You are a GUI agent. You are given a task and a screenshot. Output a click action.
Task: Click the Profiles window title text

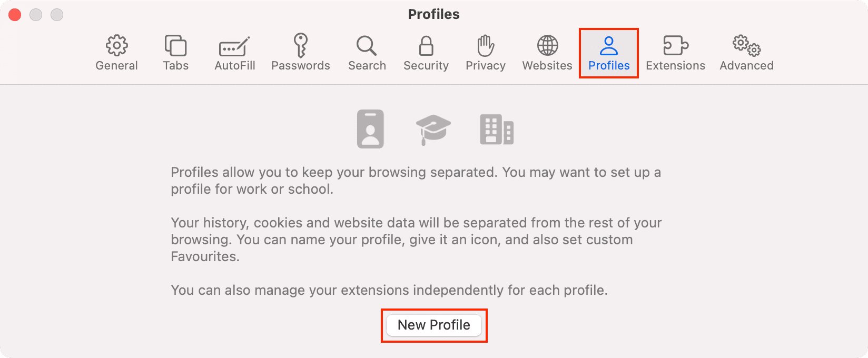pyautogui.click(x=433, y=14)
